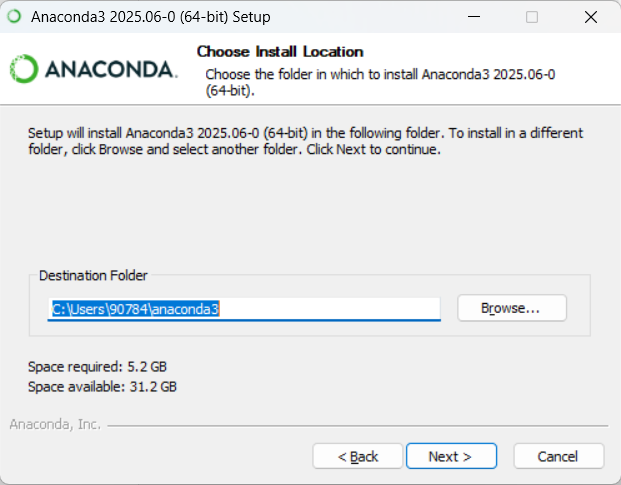
Task: Cancel the Anaconda3 setup
Action: point(558,456)
